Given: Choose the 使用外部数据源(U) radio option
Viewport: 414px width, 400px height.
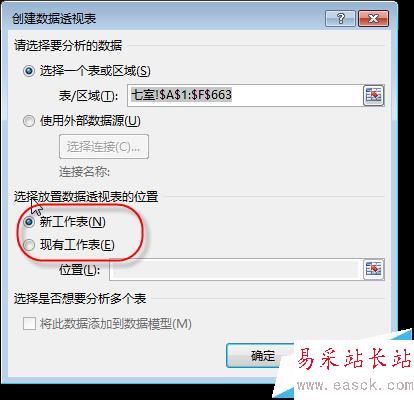Looking at the screenshot, I should tap(29, 121).
